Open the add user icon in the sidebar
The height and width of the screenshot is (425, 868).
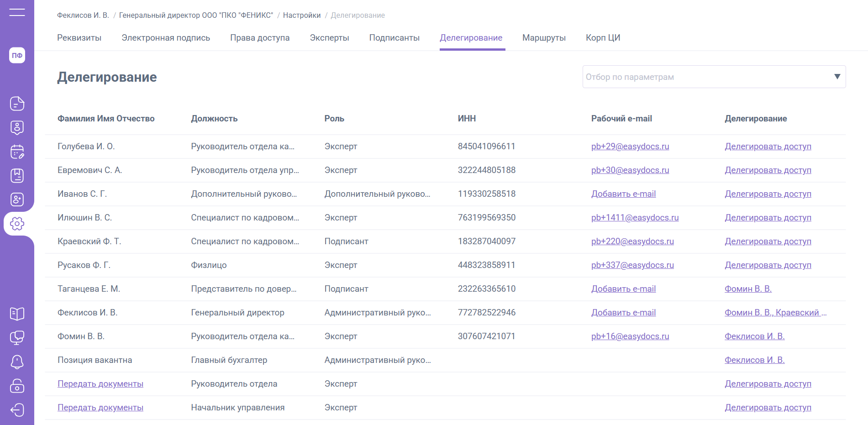(17, 199)
